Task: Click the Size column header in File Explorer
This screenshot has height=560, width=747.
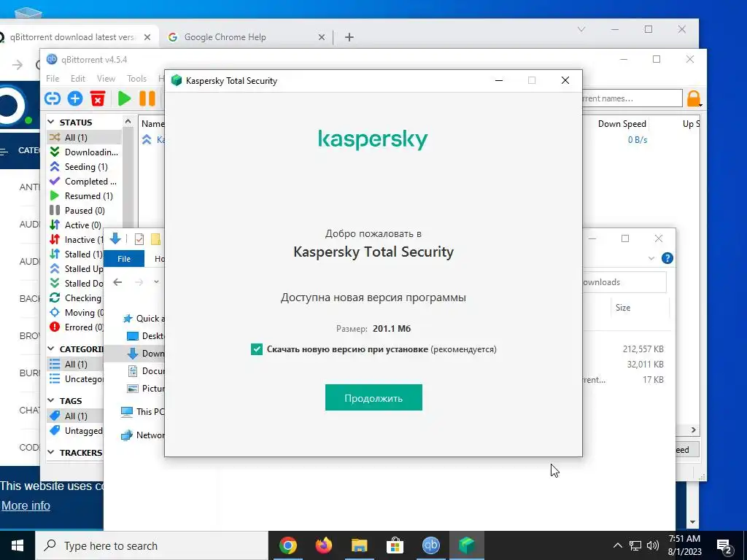Action: coord(623,308)
